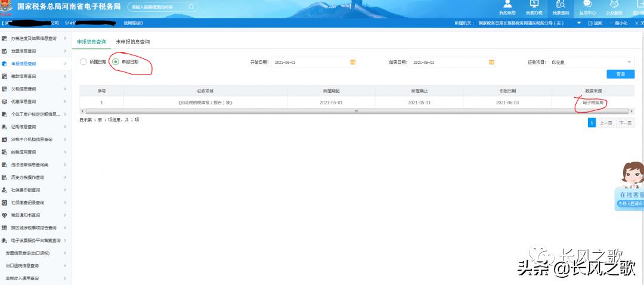Click 办税进度及结果信息查询 sidebar icon
This screenshot has width=644, height=285.
click(4, 39)
